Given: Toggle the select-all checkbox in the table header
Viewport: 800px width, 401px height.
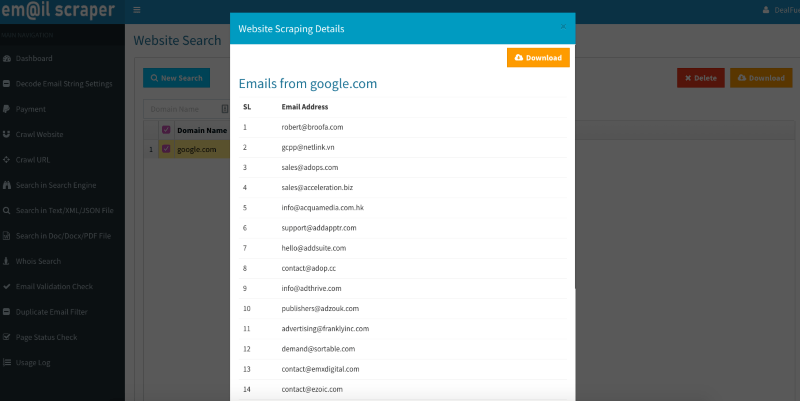Looking at the screenshot, I should (166, 129).
